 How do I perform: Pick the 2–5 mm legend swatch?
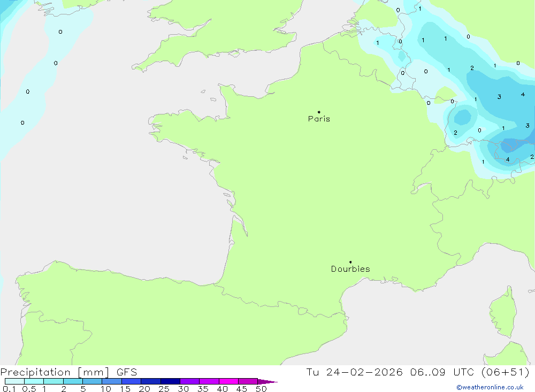pos(73,381)
